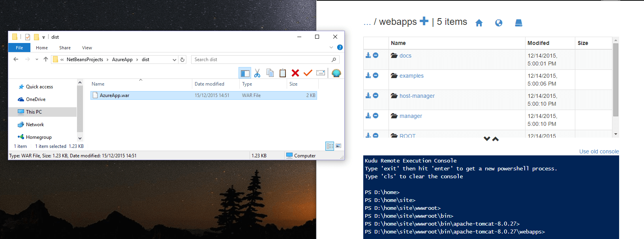Click the blue plus icon next to webapps

click(424, 21)
